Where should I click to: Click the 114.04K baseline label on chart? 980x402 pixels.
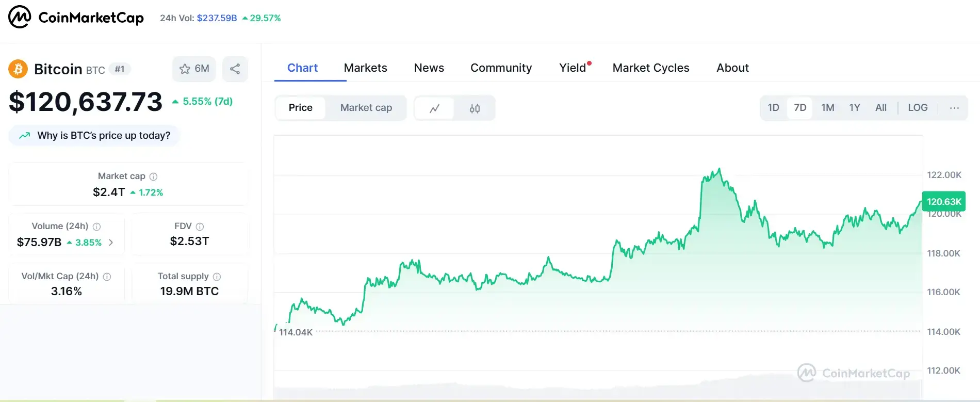[x=296, y=332]
